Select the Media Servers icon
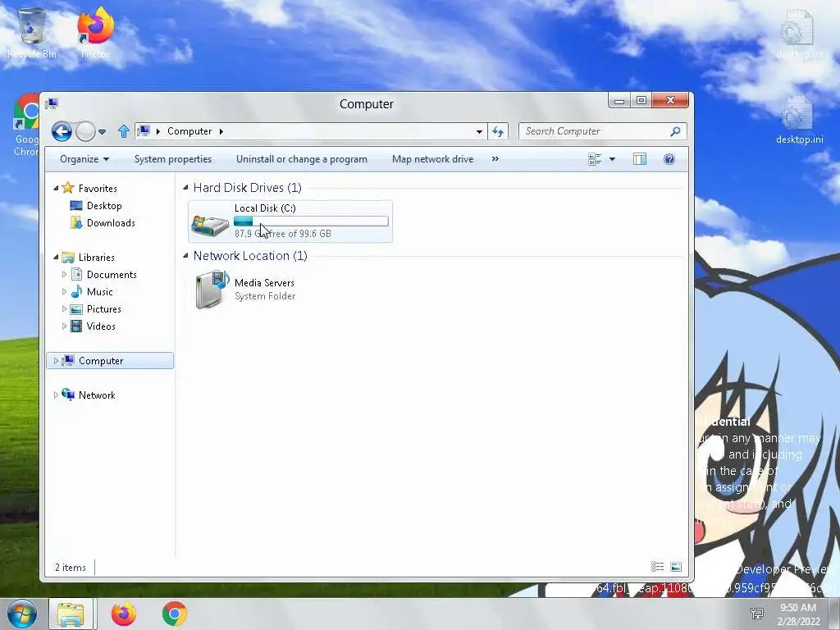840x630 pixels. tap(211, 290)
